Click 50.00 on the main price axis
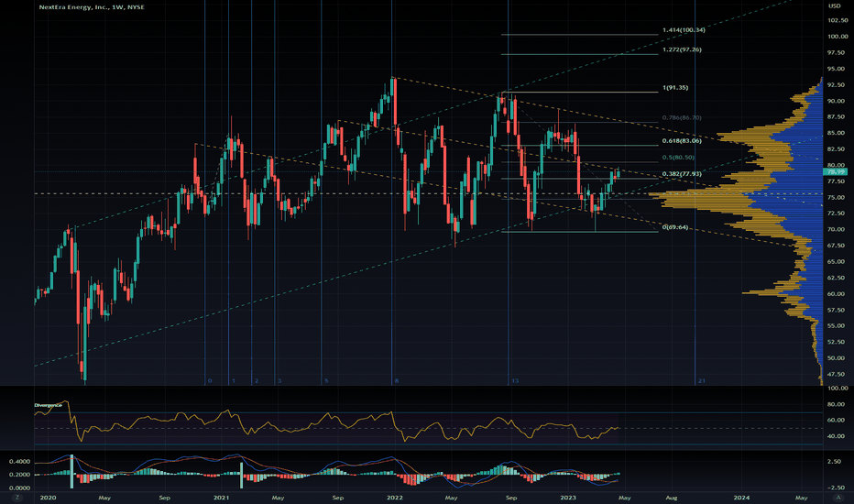This screenshot has height=504, width=854. click(x=838, y=358)
